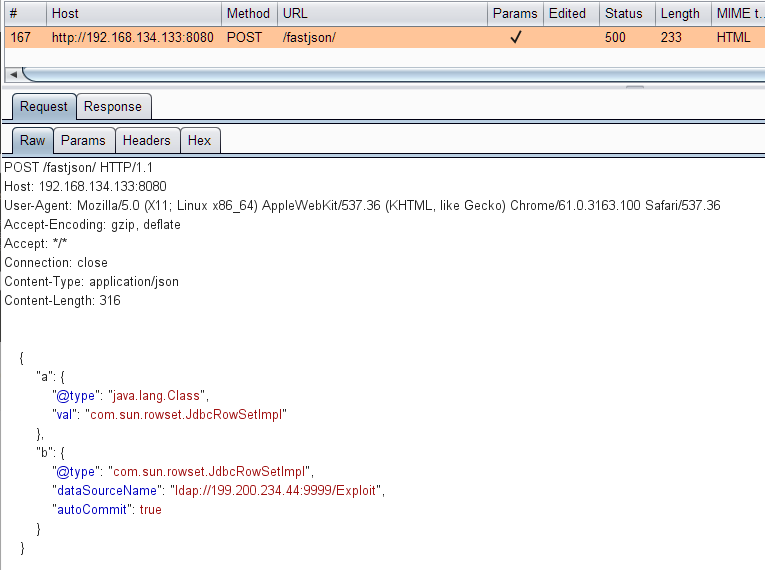The width and height of the screenshot is (765, 570).
Task: Click the "b": { line in JSON
Action: (x=50, y=453)
